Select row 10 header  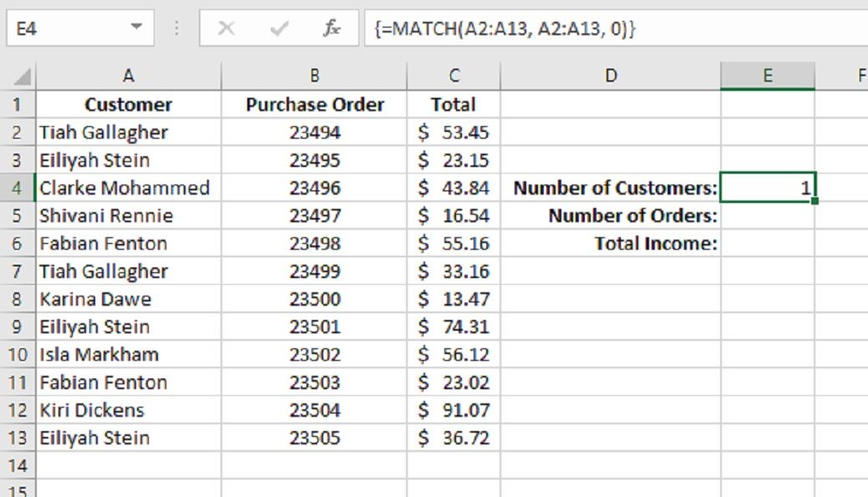(18, 354)
